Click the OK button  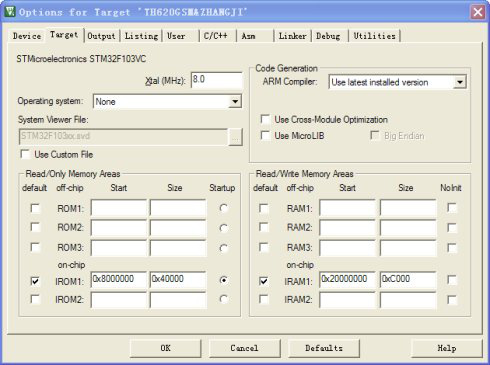[x=166, y=348]
